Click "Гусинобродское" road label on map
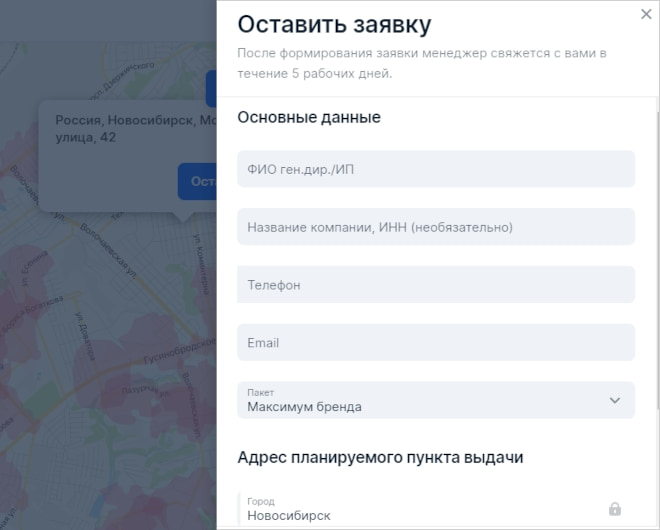 179,351
